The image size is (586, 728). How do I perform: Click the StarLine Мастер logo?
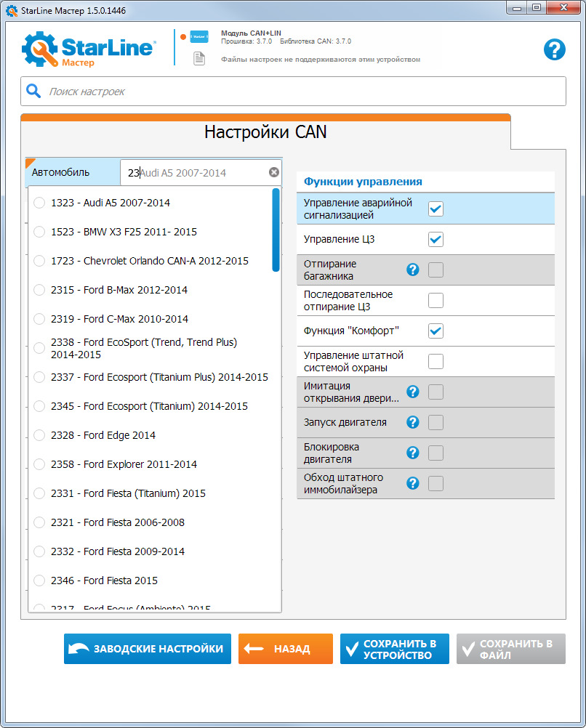pyautogui.click(x=88, y=49)
